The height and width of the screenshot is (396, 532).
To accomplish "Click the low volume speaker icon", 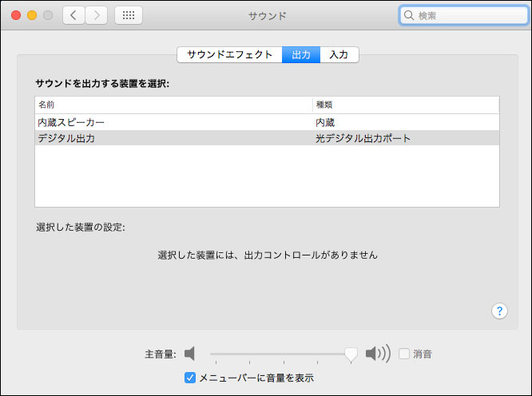I will pyautogui.click(x=189, y=354).
